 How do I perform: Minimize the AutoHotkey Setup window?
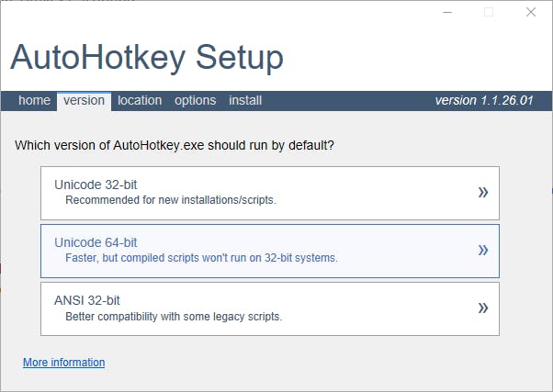[446, 13]
